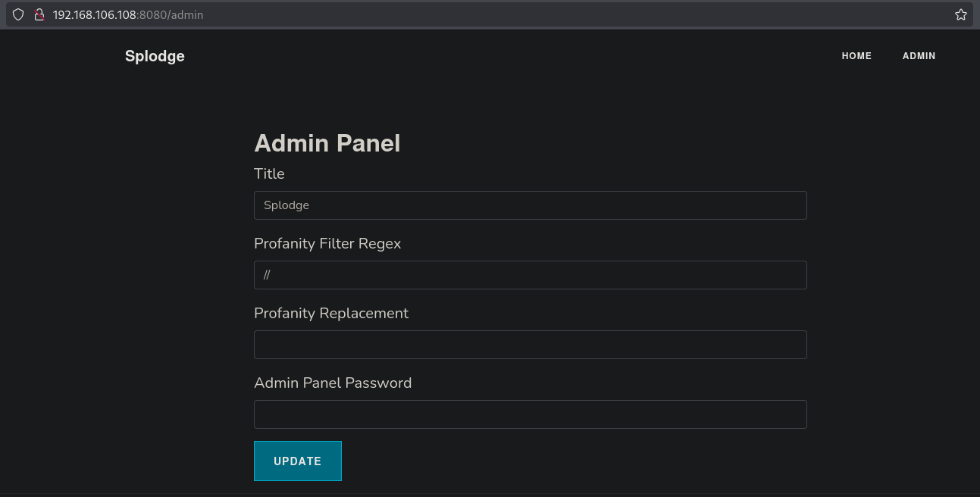980x497 pixels.
Task: Click the IP address in the address bar
Action: click(95, 14)
